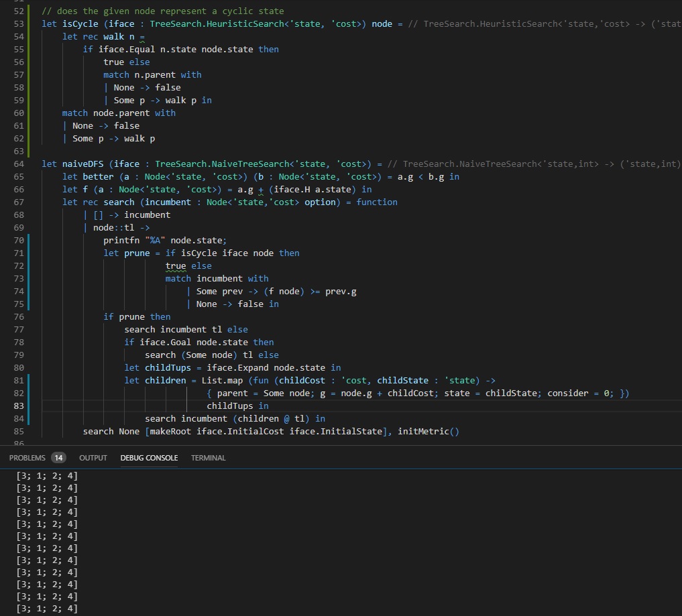Place cursor on naiveDFS function name
682x616 pixels.
83,164
